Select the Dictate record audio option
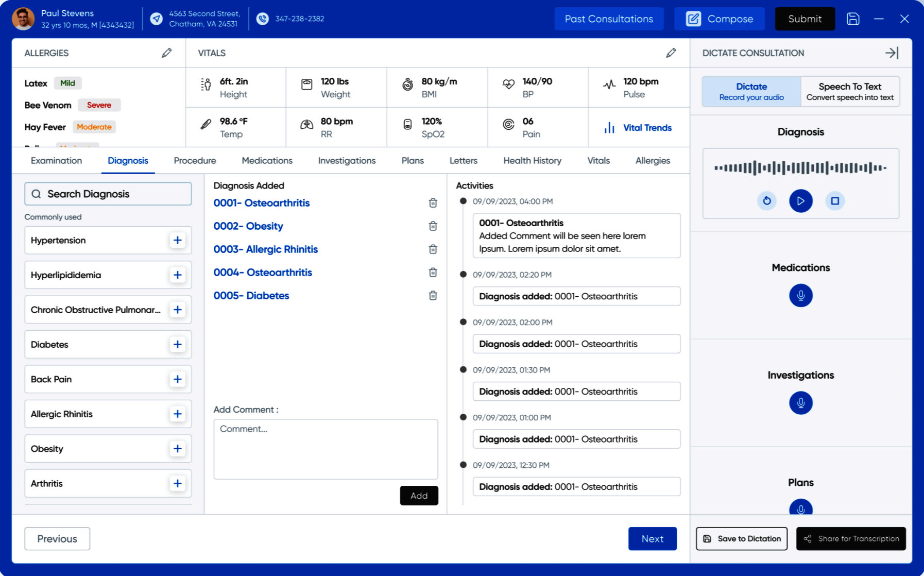The width and height of the screenshot is (924, 576). coord(751,92)
